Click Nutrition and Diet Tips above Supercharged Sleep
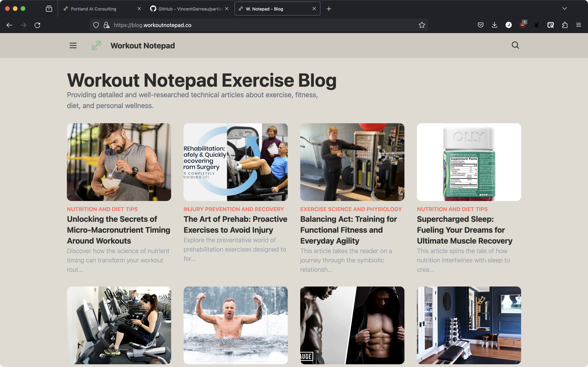 pyautogui.click(x=452, y=209)
